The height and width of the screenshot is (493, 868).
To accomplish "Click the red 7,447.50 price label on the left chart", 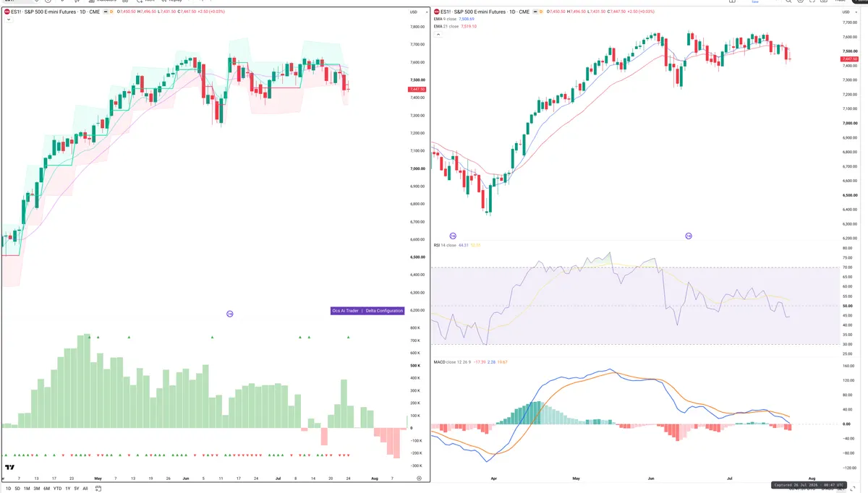I will click(417, 89).
